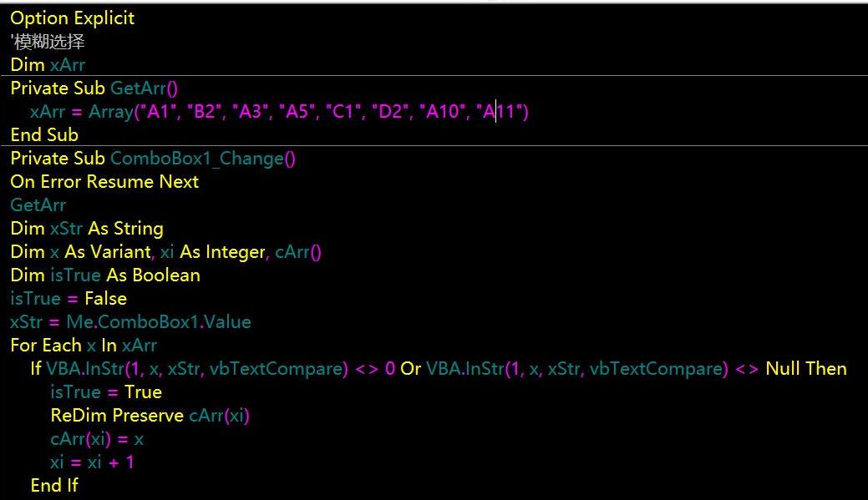Click the "isTrue = False" assignment
Screen dimensions: 868x500
(x=69, y=299)
